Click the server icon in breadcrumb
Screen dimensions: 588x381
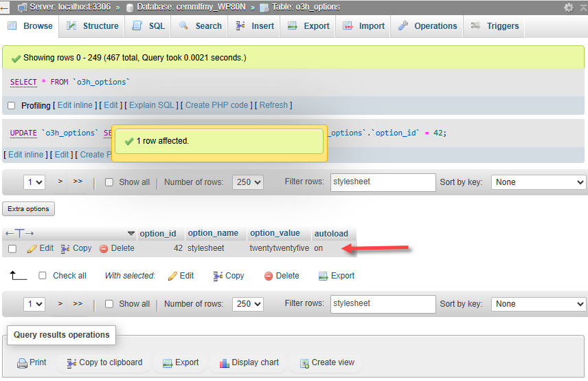click(23, 7)
